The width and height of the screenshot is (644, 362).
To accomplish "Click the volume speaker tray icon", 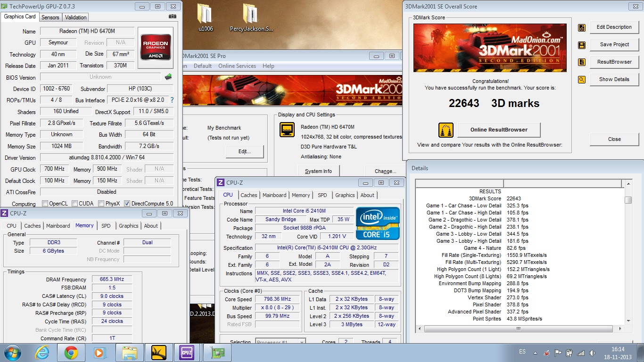I will point(592,353).
